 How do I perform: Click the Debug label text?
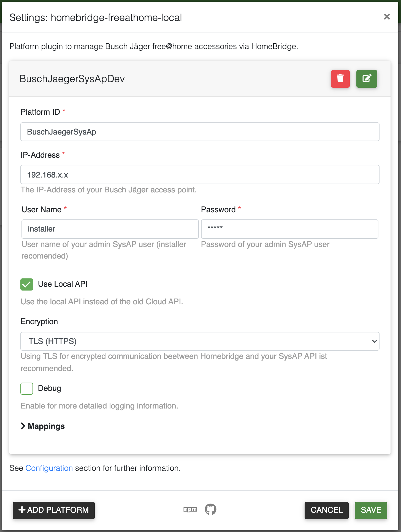coord(50,388)
